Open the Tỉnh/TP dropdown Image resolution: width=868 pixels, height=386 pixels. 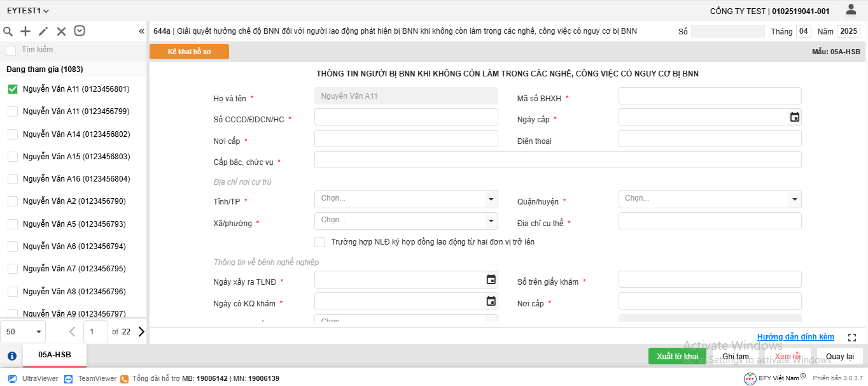tap(491, 199)
